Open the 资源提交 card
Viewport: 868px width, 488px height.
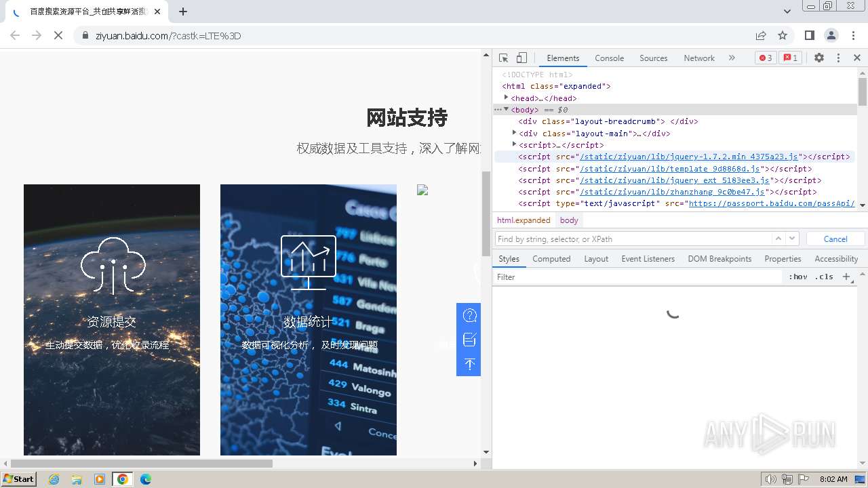click(x=112, y=320)
